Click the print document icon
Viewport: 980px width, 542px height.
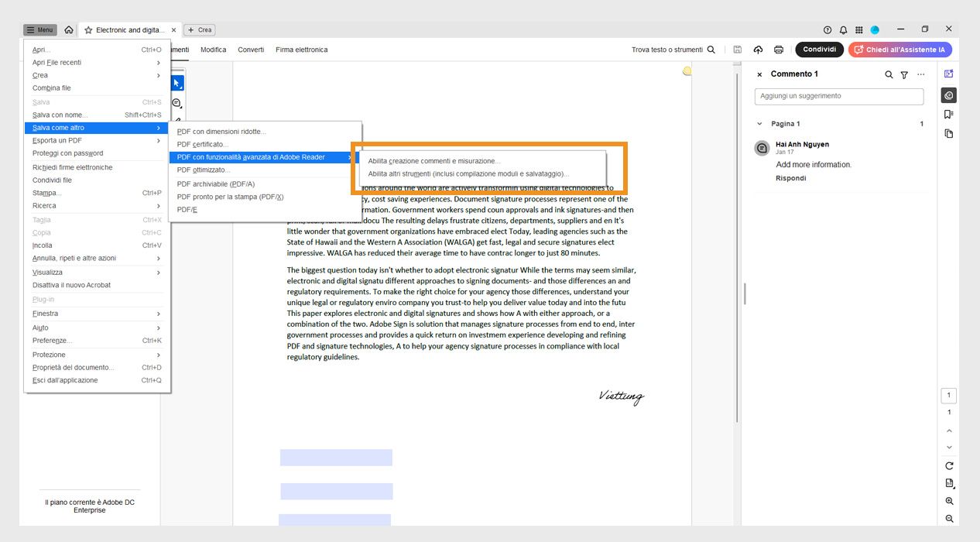tap(779, 49)
